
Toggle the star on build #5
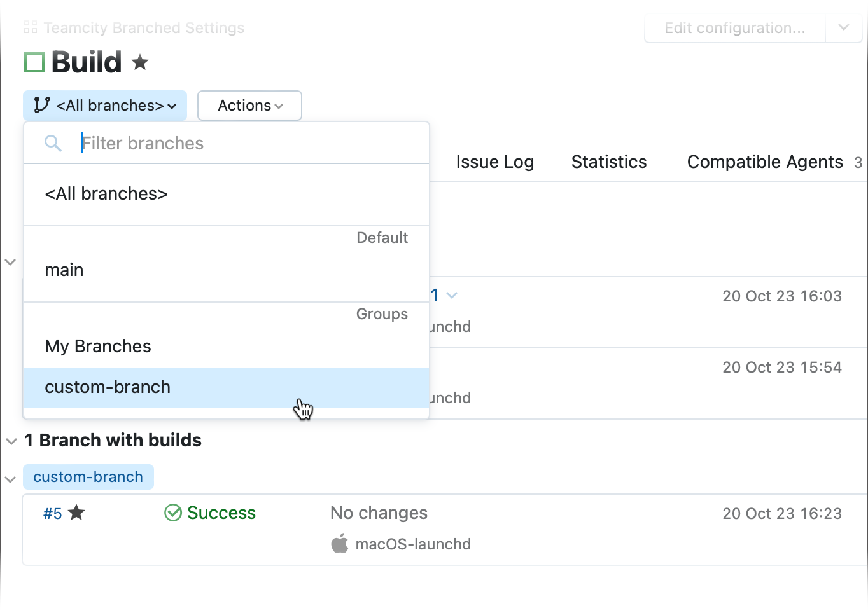(x=76, y=513)
